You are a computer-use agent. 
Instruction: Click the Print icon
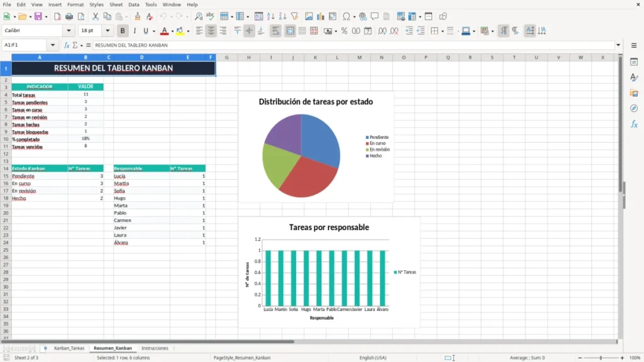pos(69,16)
